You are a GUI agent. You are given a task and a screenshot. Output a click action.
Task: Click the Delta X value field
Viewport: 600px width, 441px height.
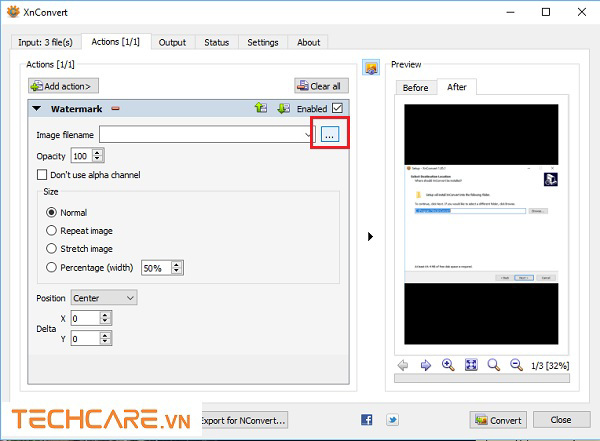85,318
